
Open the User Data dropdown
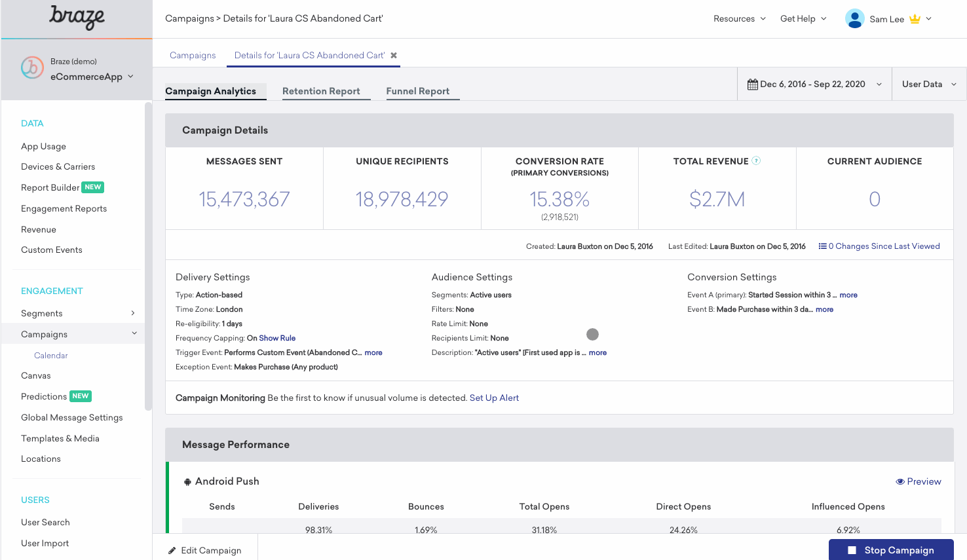[929, 84]
